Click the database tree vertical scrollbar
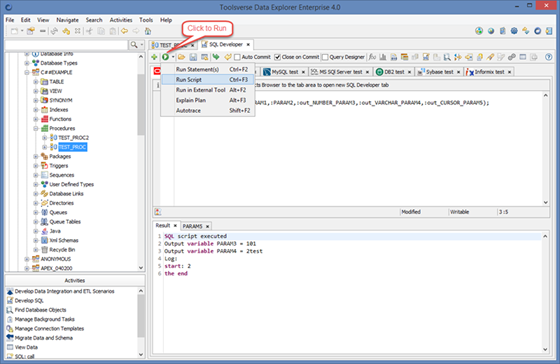This screenshot has width=560, height=364. click(141, 105)
